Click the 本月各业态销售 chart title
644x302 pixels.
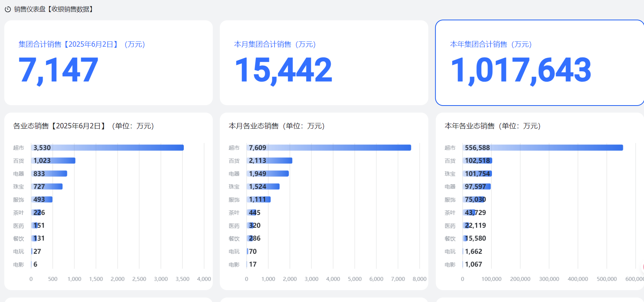(x=276, y=126)
